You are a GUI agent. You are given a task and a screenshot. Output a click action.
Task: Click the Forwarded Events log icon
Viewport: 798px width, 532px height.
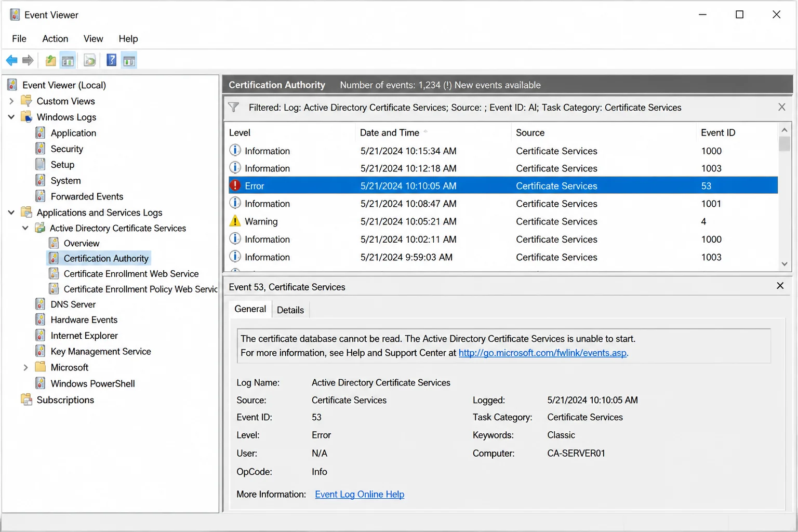41,196
